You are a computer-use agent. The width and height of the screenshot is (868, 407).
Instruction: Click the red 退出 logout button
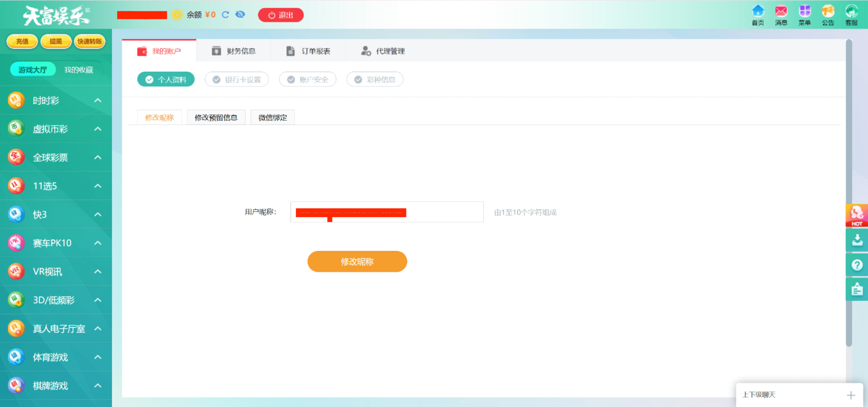coord(281,15)
